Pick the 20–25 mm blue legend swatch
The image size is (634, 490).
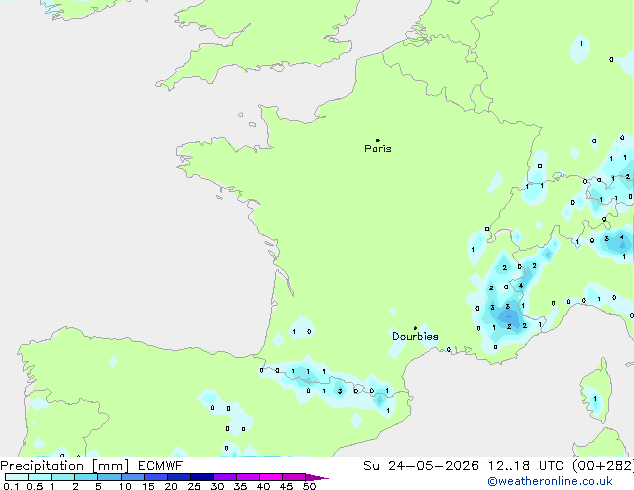179,477
